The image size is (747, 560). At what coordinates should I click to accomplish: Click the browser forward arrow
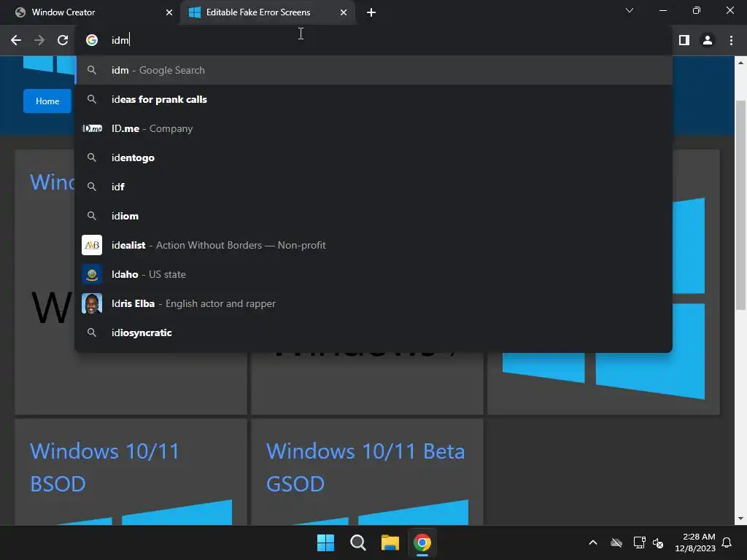(39, 40)
